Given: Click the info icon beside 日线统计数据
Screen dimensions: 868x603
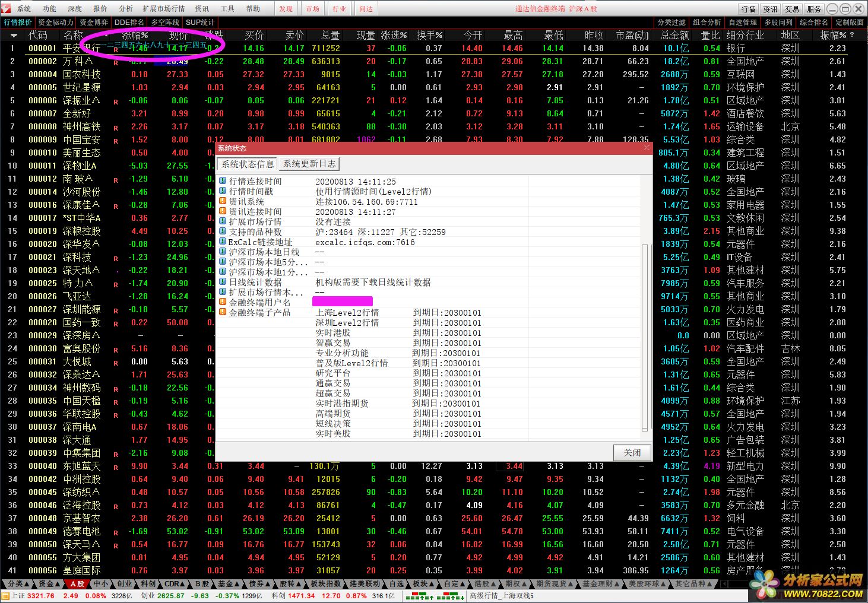Looking at the screenshot, I should (x=223, y=283).
